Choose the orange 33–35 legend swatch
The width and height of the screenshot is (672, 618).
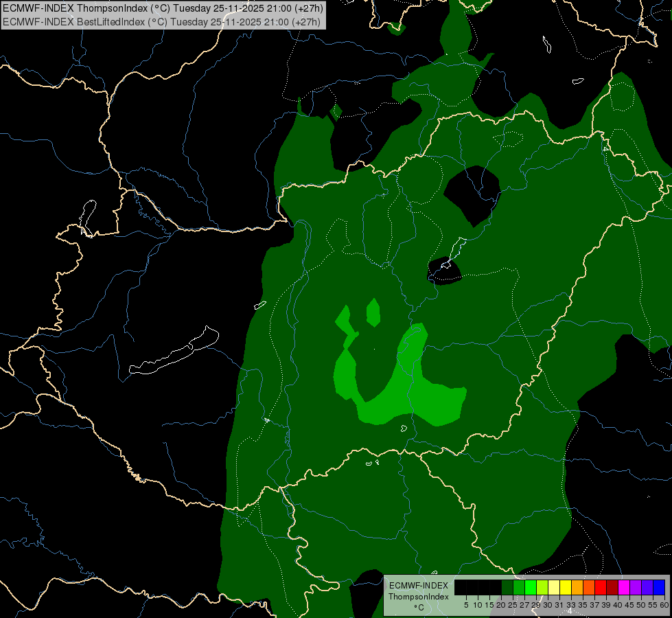pyautogui.click(x=577, y=587)
